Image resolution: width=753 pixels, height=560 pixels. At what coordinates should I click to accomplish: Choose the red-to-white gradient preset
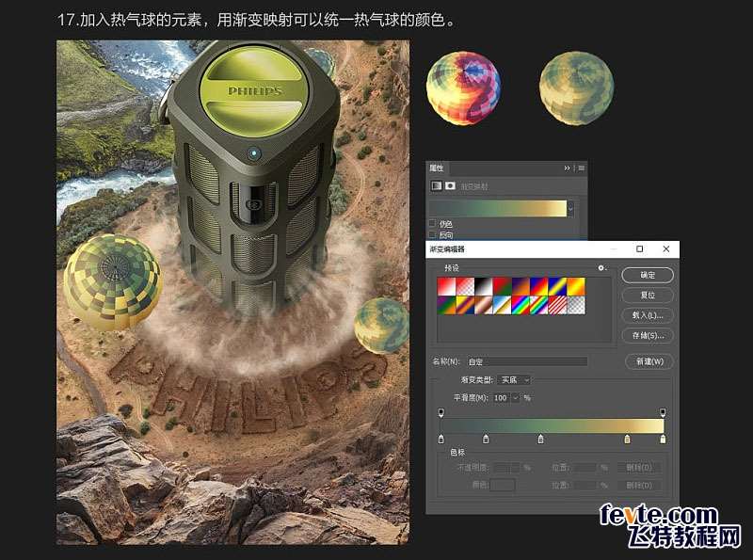click(x=446, y=287)
